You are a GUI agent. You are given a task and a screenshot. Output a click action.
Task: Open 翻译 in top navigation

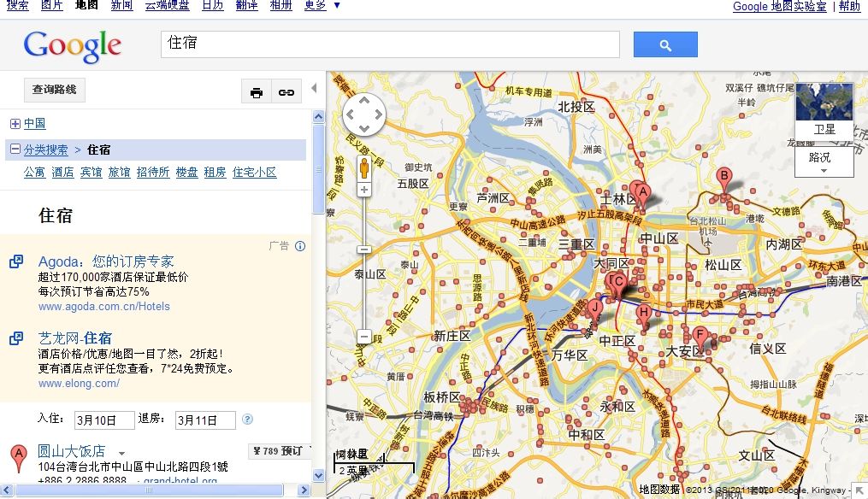click(247, 5)
